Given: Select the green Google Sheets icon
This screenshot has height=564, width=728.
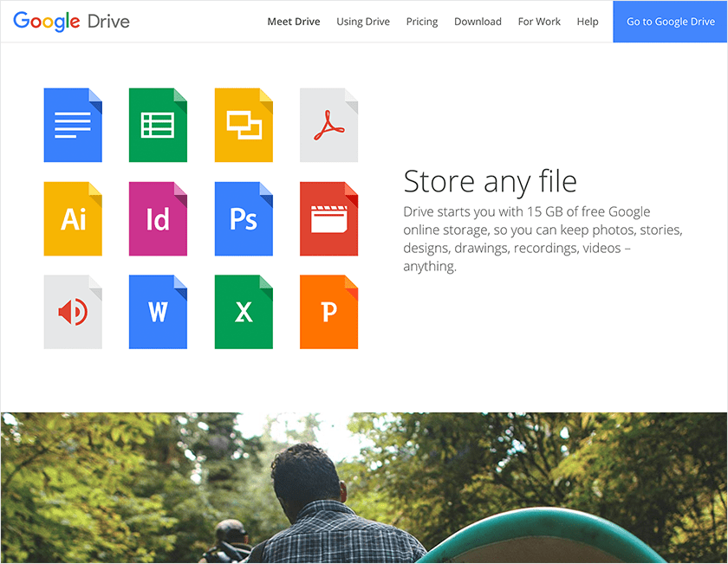Looking at the screenshot, I should (158, 125).
